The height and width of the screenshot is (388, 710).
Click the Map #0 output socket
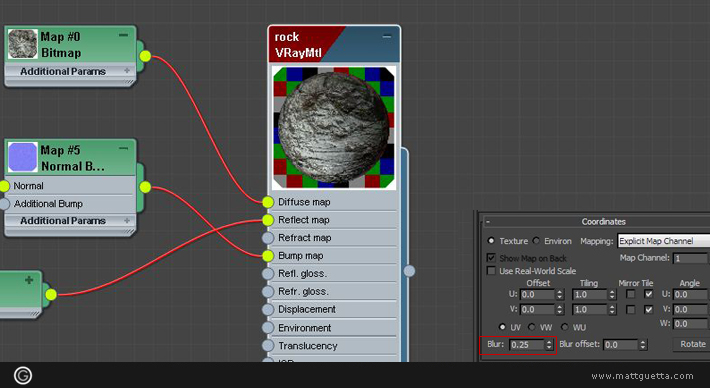pos(145,56)
